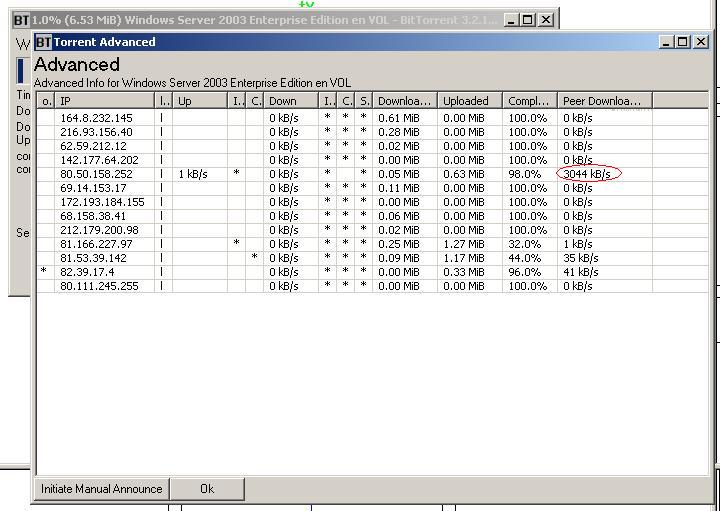
Task: Close the Torrent Advanced window
Action: point(700,42)
